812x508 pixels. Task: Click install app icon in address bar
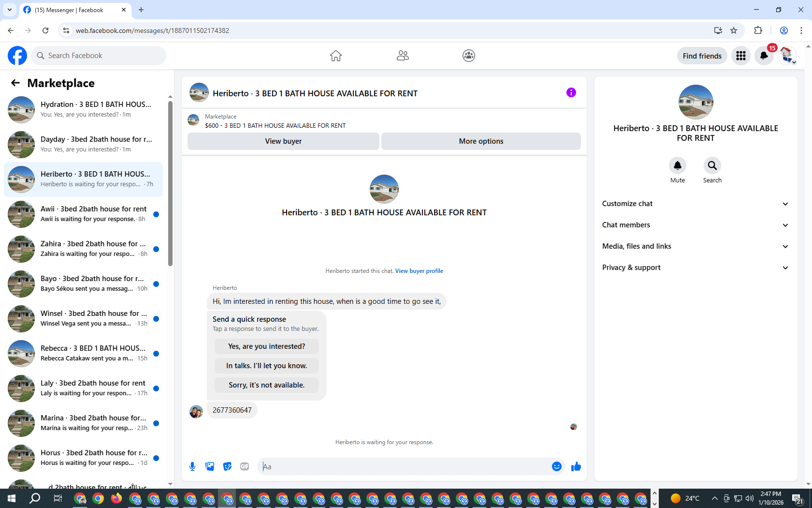(x=718, y=30)
